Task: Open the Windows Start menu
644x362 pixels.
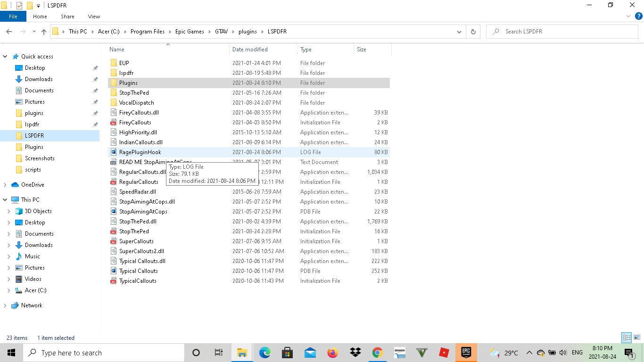Action: 11,353
